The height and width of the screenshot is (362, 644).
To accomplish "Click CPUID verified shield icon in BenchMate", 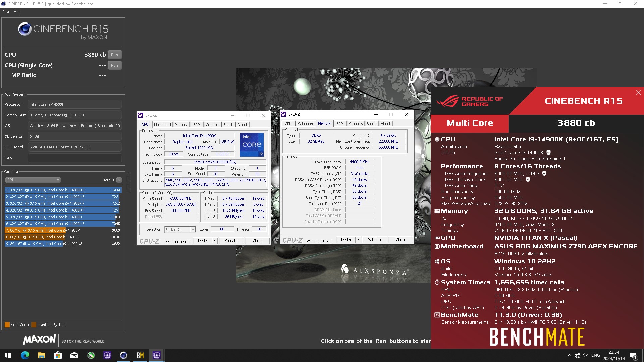I will [548, 153].
